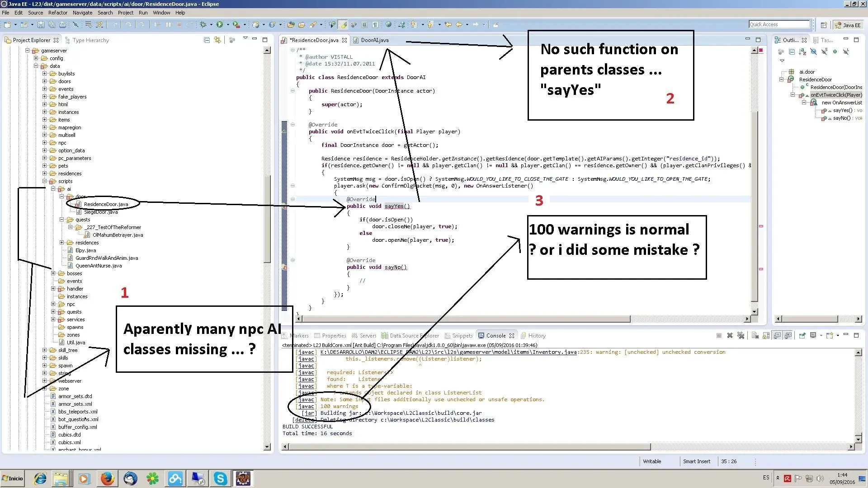Viewport: 868px width, 488px height.
Task: Click Last Edit Location icon
Action: [448, 24]
